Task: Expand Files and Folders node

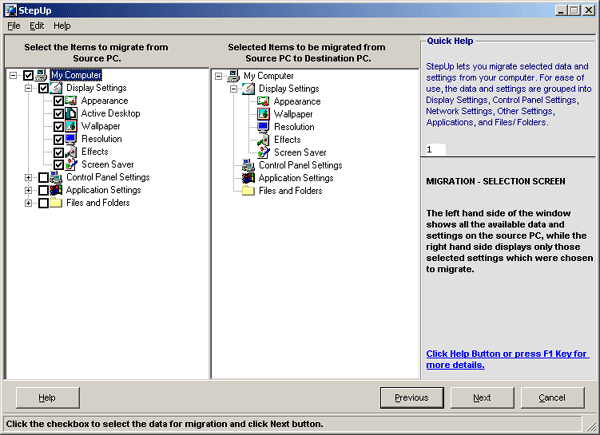Action: tap(28, 203)
